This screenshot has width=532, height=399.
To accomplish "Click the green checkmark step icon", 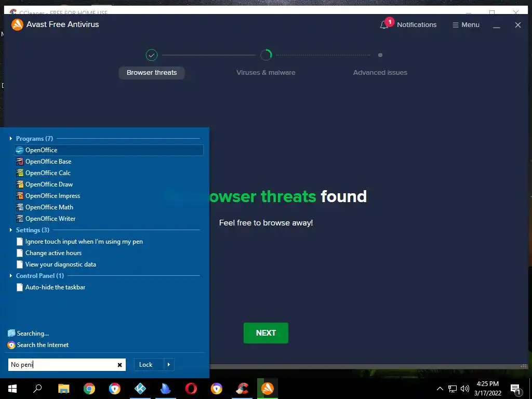I will click(x=152, y=55).
